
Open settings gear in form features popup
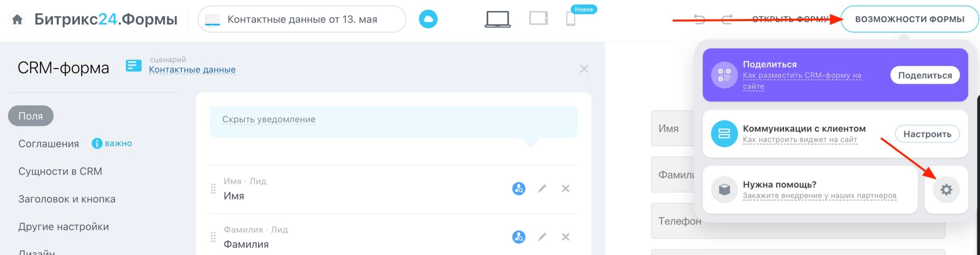coord(946,190)
